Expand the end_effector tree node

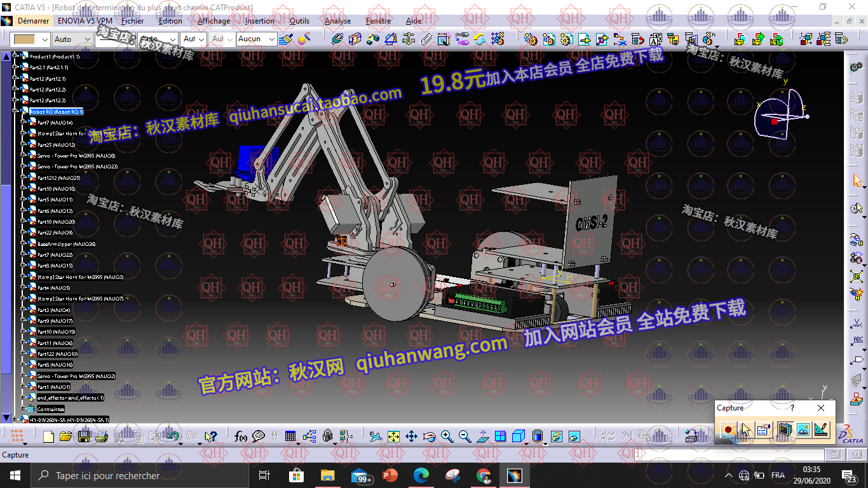click(x=24, y=398)
